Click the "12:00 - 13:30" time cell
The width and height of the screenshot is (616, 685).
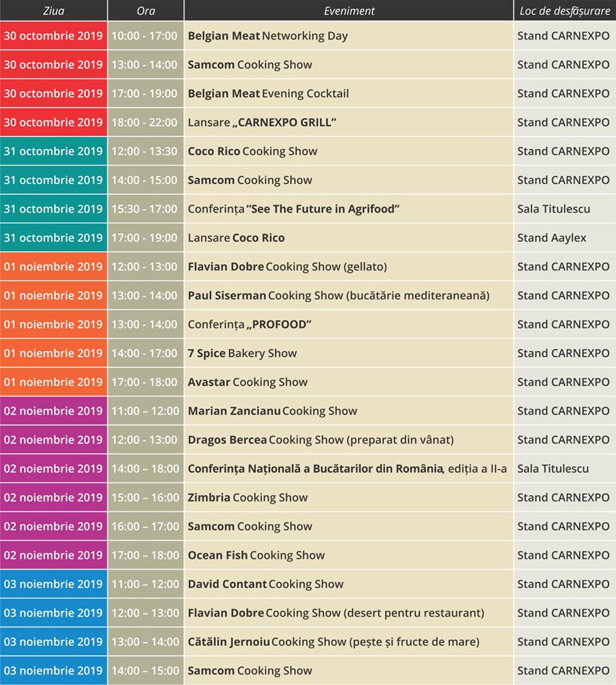[145, 151]
